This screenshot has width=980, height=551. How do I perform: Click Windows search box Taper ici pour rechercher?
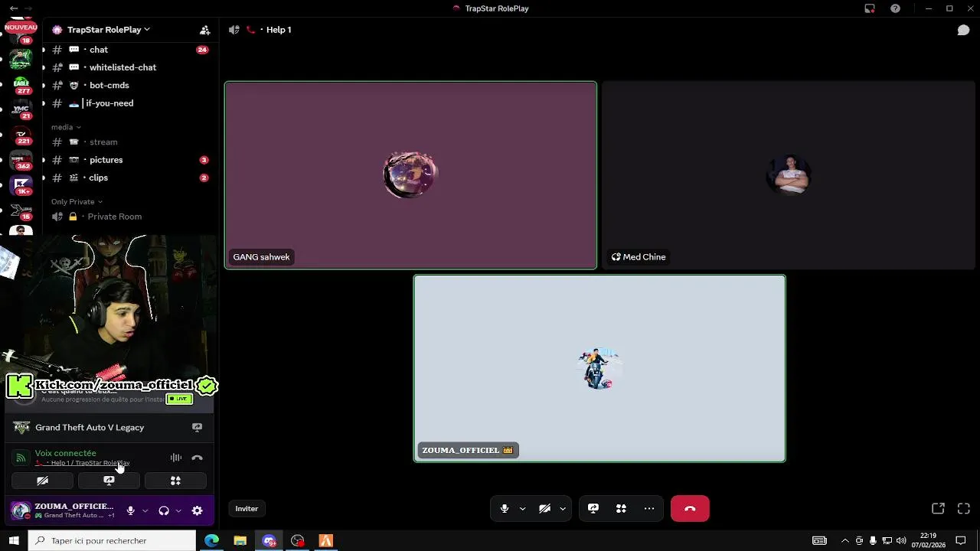(112, 540)
